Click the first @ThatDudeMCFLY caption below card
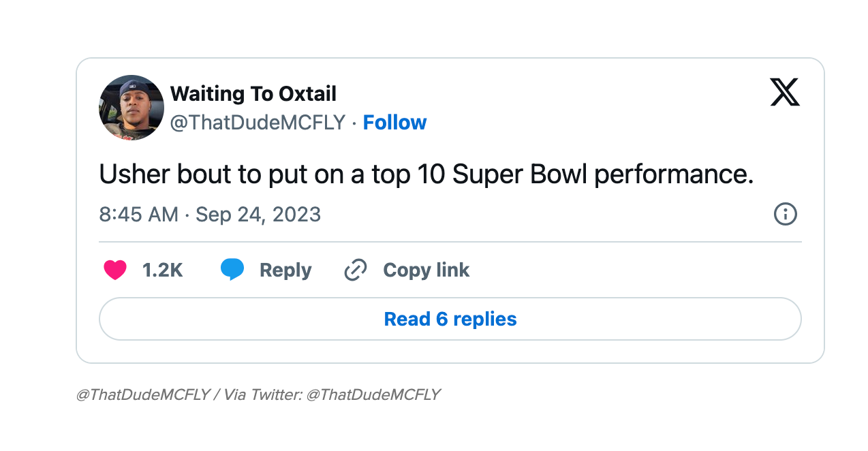 pos(143,394)
